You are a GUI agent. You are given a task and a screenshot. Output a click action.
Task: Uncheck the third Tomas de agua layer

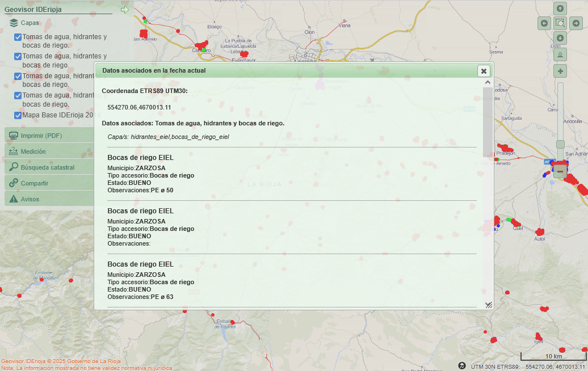click(x=18, y=76)
